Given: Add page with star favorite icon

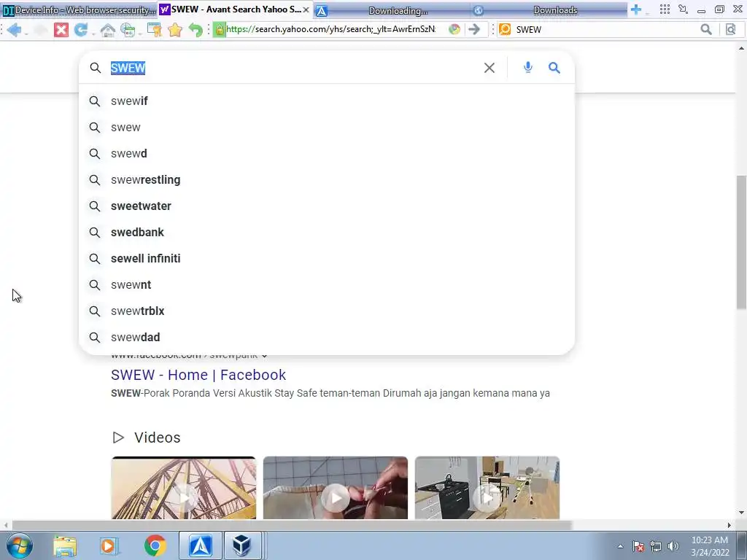Looking at the screenshot, I should [175, 29].
